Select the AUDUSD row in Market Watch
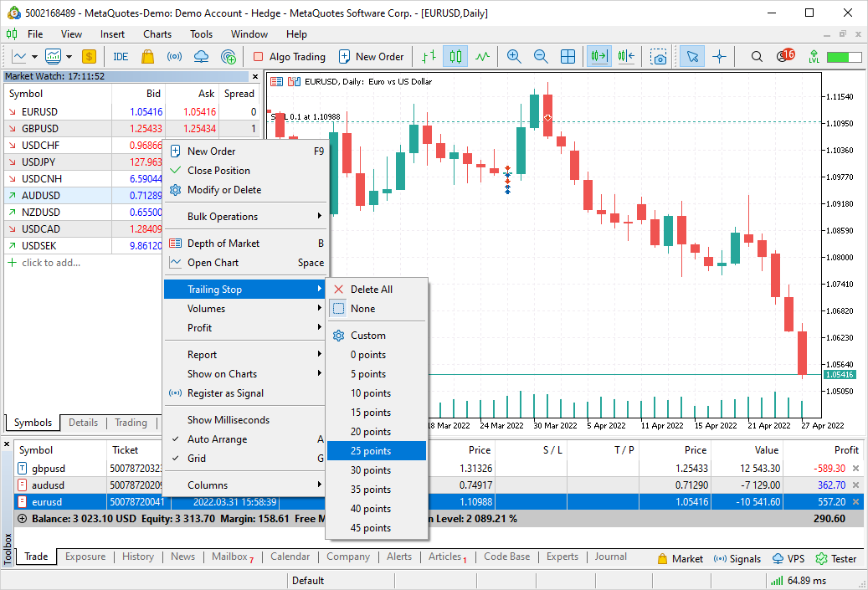Image resolution: width=868 pixels, height=590 pixels. point(40,195)
